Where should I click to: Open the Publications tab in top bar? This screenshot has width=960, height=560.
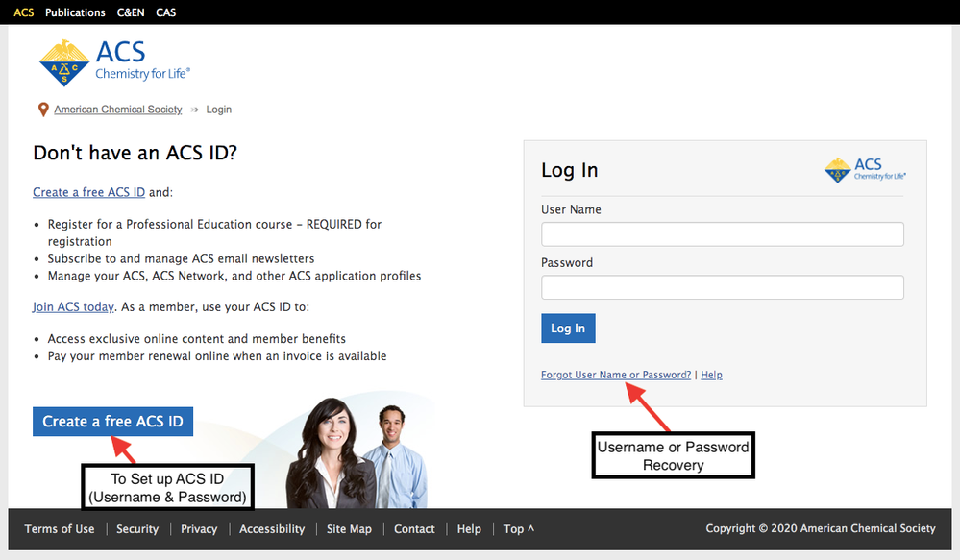click(x=75, y=12)
